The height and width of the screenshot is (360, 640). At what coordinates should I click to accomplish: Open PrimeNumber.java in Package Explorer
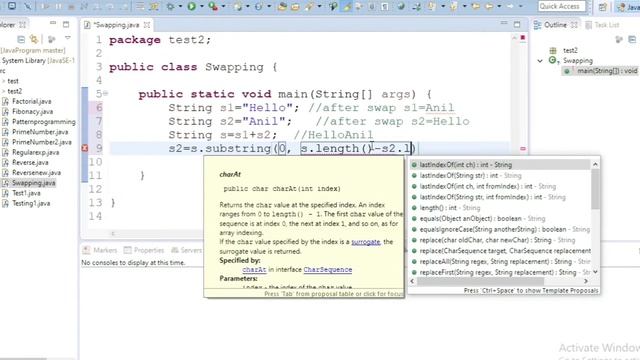click(40, 132)
